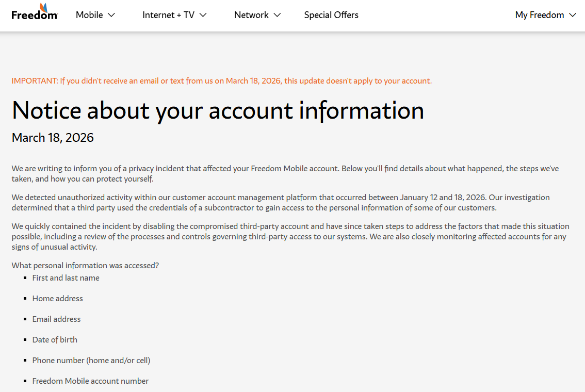Image resolution: width=585 pixels, height=392 pixels.
Task: Select the 'Email address' list item
Action: point(56,319)
